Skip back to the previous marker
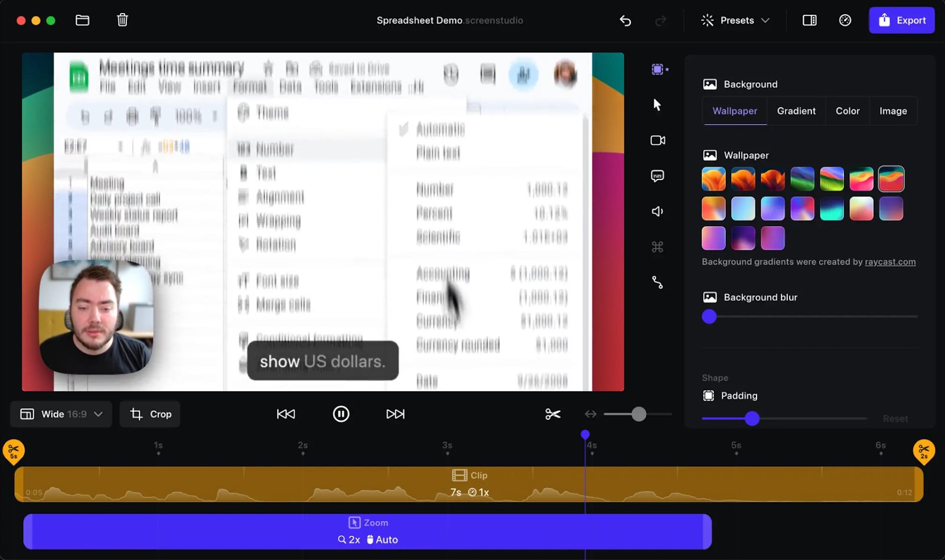 pyautogui.click(x=286, y=414)
